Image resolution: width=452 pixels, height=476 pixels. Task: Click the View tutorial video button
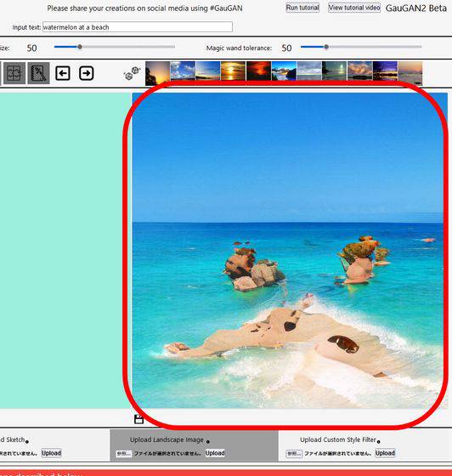[354, 8]
